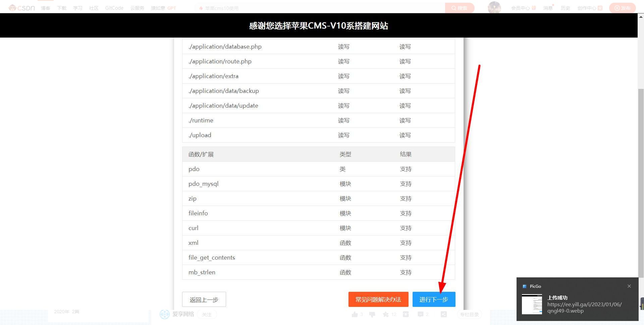The height and width of the screenshot is (325, 644).
Task: Click the 类型 column header
Action: [x=345, y=154]
